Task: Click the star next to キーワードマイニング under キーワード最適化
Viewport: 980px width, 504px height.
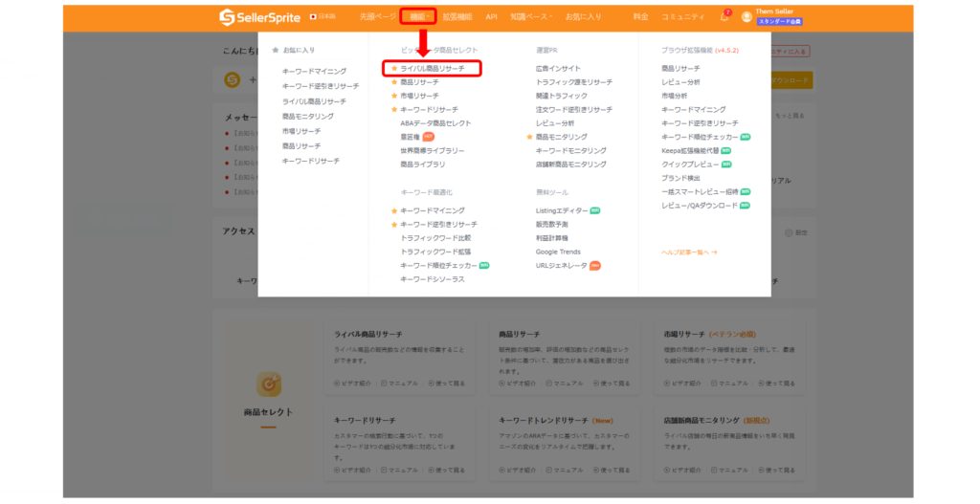Action: pos(393,210)
